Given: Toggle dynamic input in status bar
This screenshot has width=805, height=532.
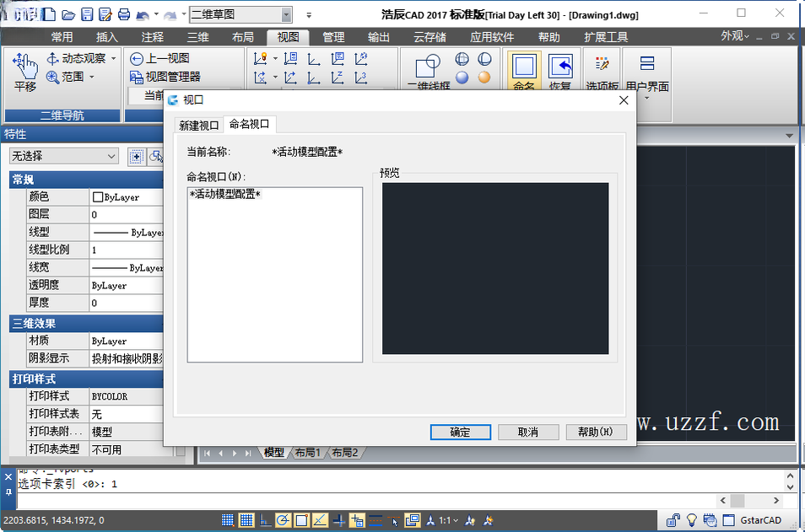Looking at the screenshot, I should (x=357, y=520).
